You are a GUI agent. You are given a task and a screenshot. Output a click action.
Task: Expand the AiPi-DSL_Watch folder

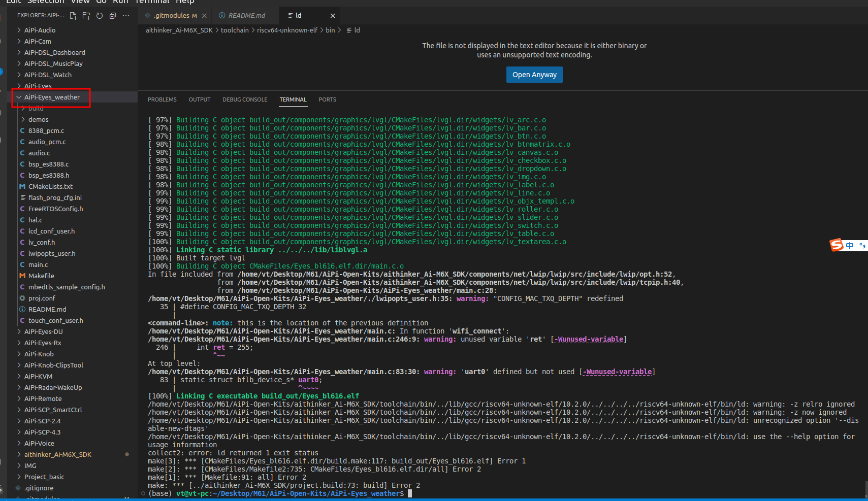click(72, 75)
